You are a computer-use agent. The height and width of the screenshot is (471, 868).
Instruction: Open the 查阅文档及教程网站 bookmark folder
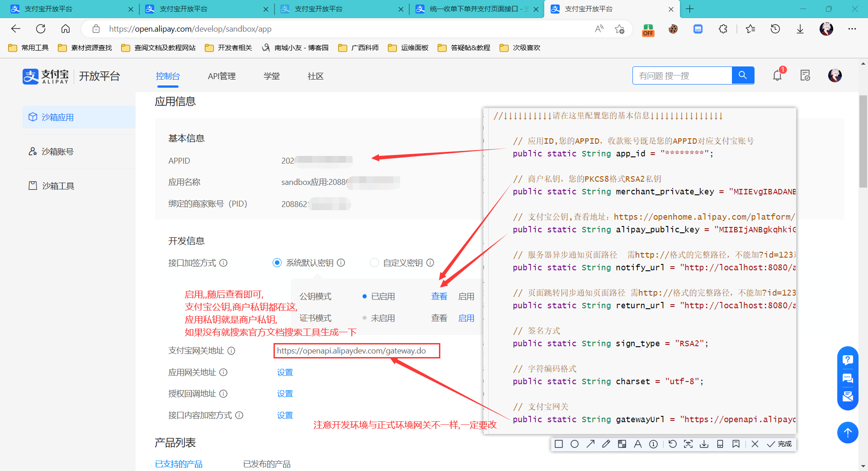coord(158,47)
